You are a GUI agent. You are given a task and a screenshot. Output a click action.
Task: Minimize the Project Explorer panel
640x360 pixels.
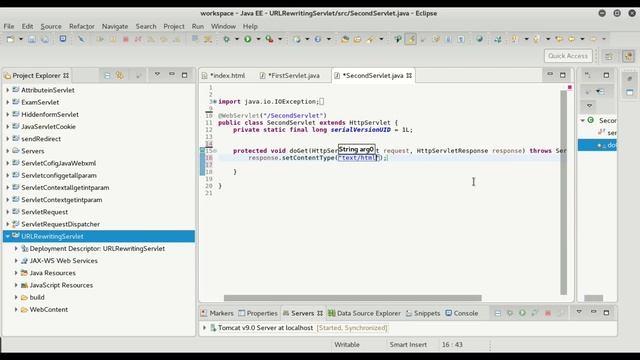172,75
